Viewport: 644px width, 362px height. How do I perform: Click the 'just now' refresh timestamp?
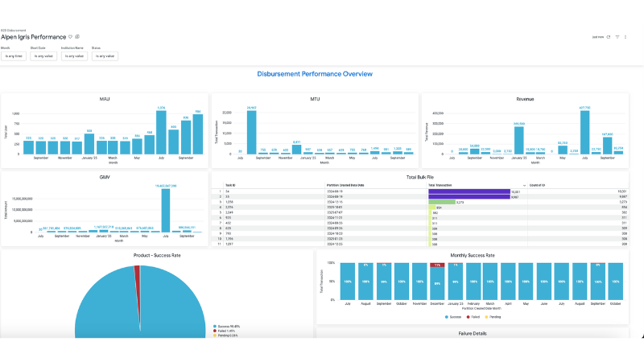click(597, 37)
